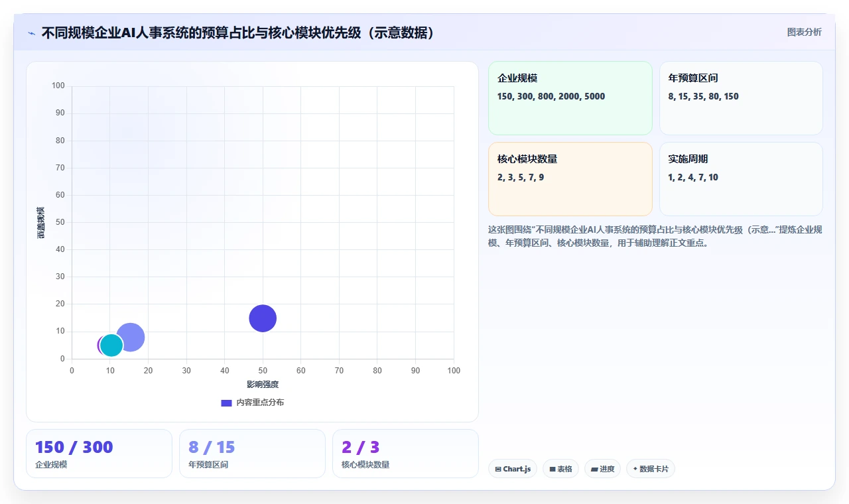849x504 pixels.
Task: Click the main chart title text
Action: click(x=238, y=32)
